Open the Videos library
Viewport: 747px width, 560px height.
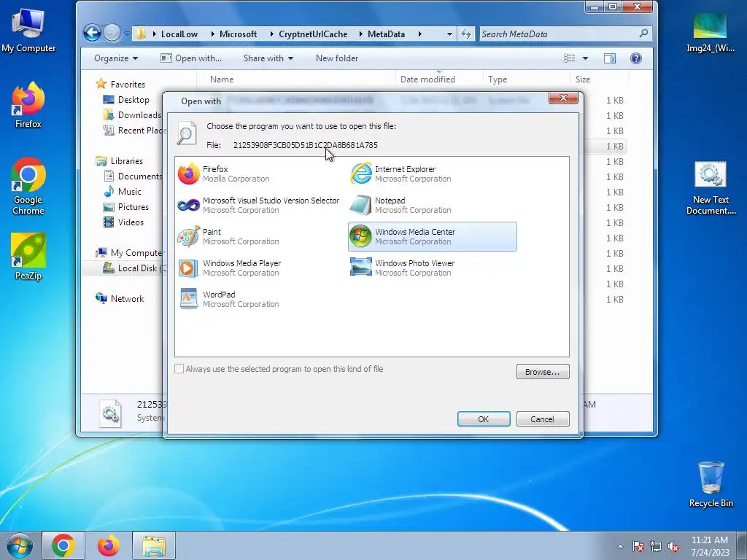point(124,222)
